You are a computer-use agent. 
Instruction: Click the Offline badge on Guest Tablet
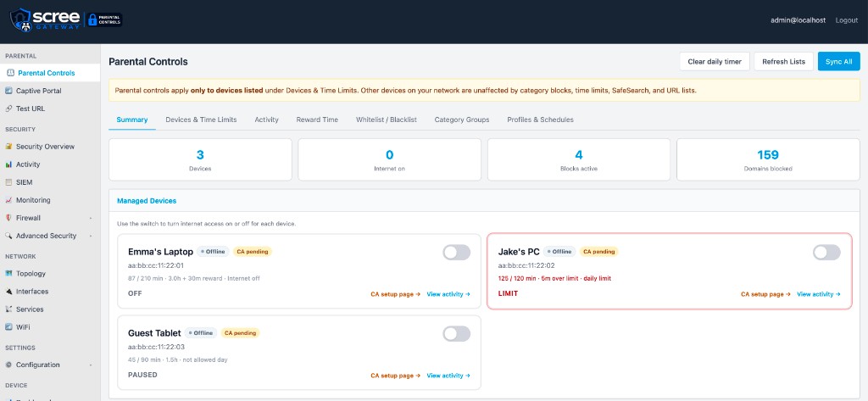pos(201,333)
